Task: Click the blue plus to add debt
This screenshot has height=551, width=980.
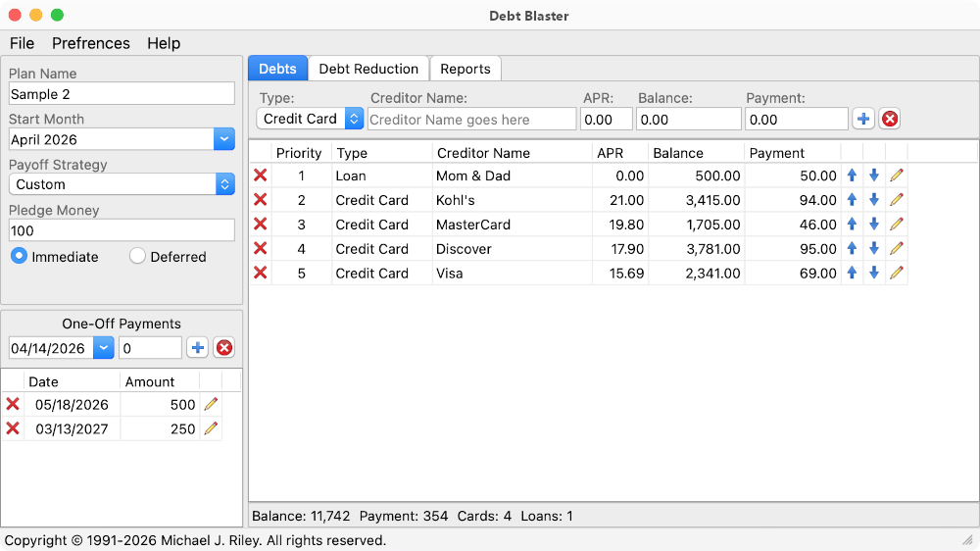Action: tap(863, 119)
